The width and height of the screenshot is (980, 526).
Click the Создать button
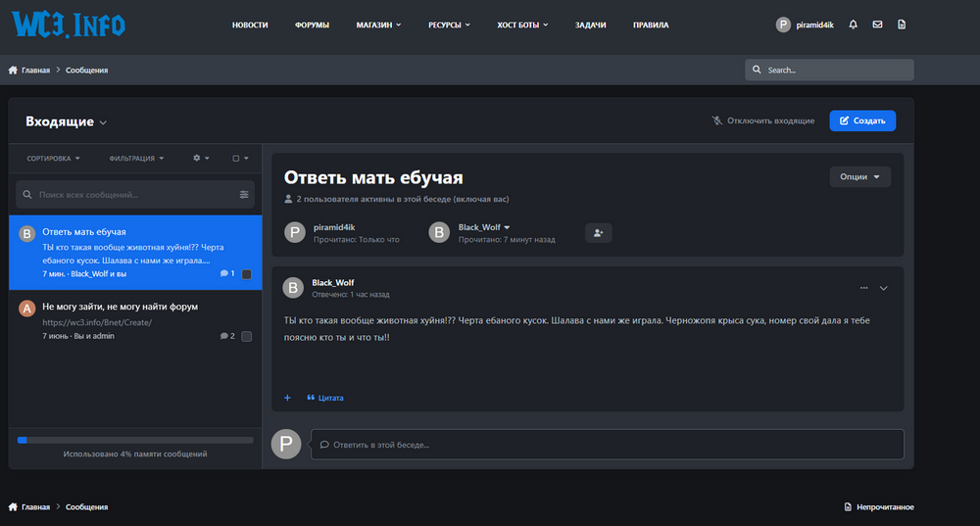861,120
